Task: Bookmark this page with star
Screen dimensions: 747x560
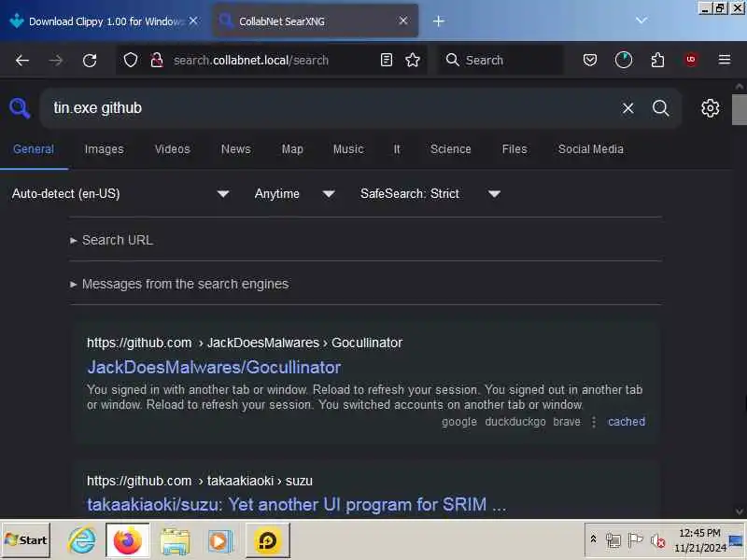Action: tap(413, 60)
